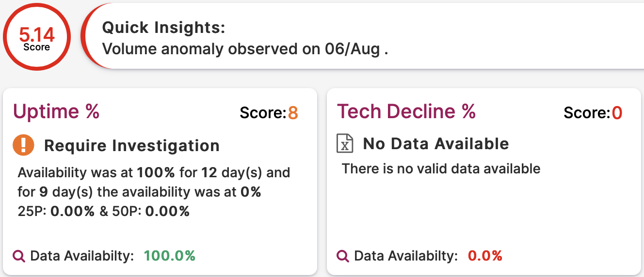Click the volume anomaly 06/Aug insight text
The width and height of the screenshot is (644, 277).
pyautogui.click(x=245, y=49)
